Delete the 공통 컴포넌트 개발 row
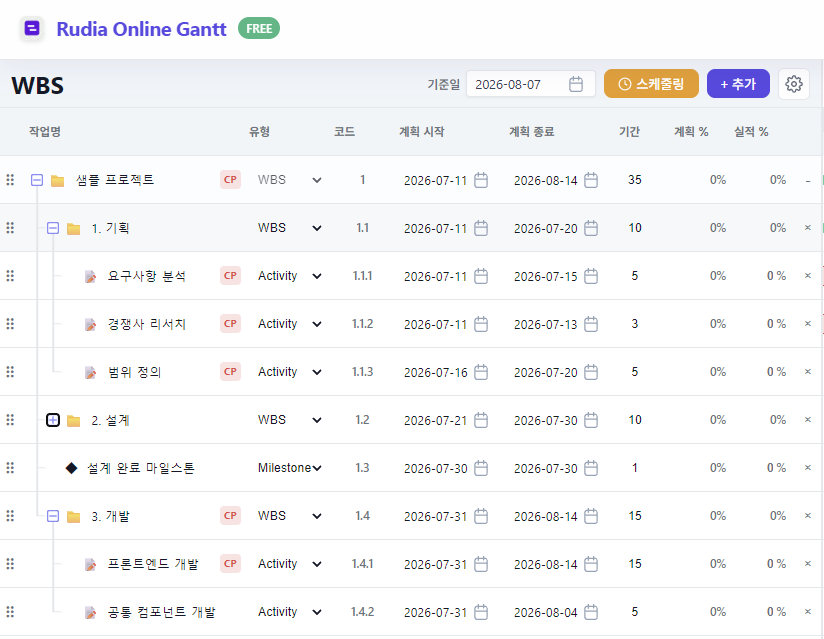Screen dimensions: 824x639 808,612
